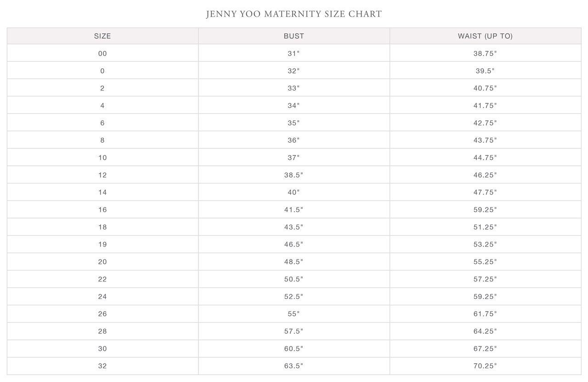The width and height of the screenshot is (588, 382).
Task: Click the Jenny Yoo Maternity Size Chart title
Action: [294, 14]
